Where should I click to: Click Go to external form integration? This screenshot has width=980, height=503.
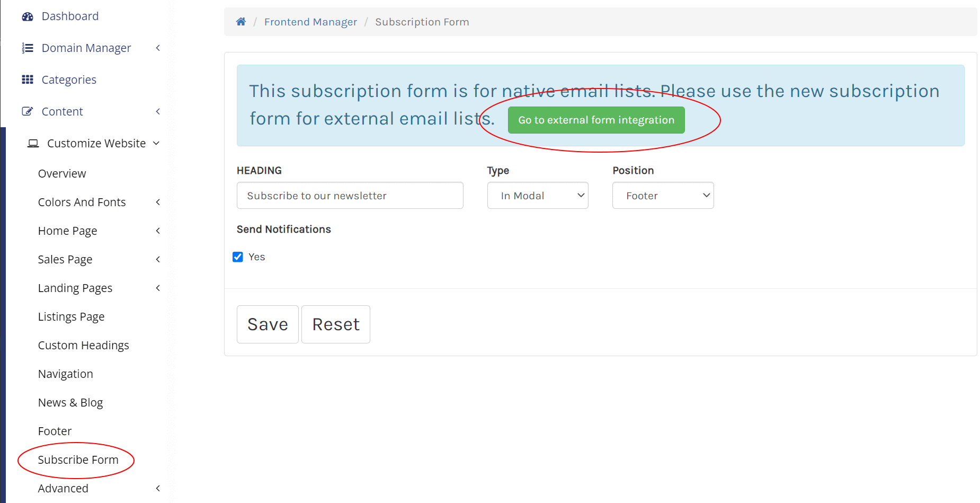(596, 120)
